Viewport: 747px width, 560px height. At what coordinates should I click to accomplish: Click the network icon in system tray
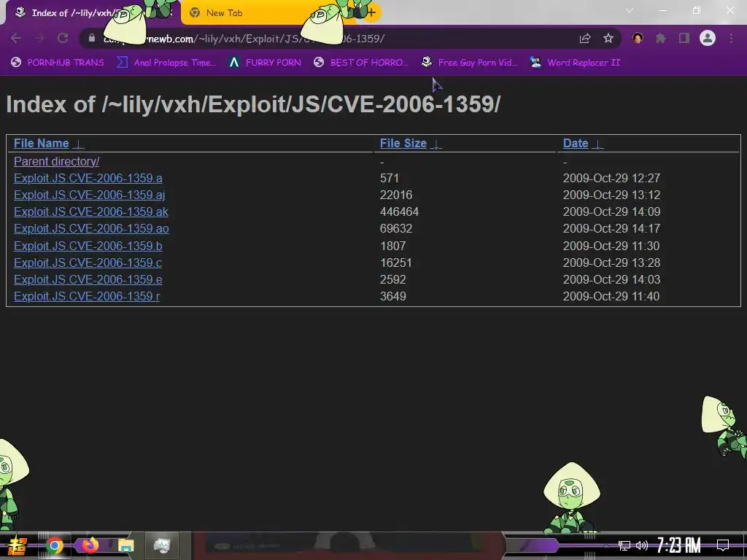pos(624,545)
